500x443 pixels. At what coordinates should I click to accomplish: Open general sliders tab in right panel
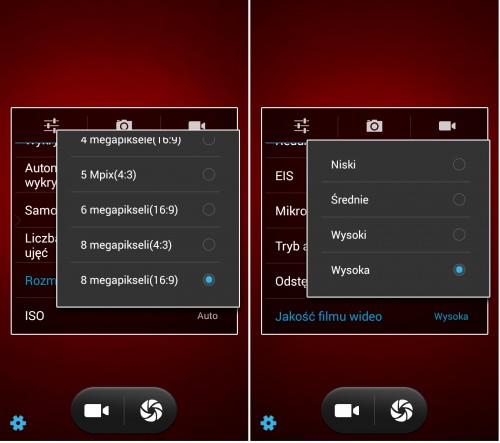pyautogui.click(x=302, y=126)
